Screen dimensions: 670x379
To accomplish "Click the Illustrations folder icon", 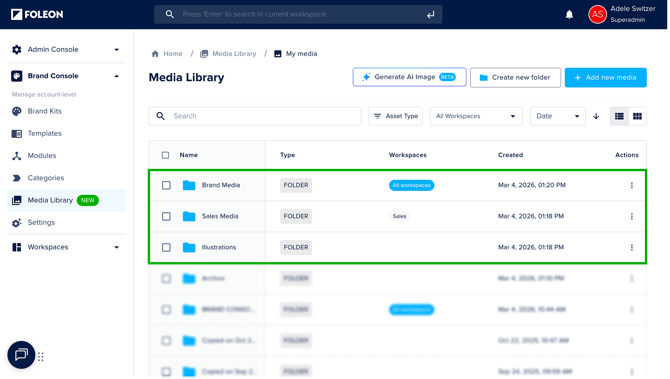I will (189, 247).
